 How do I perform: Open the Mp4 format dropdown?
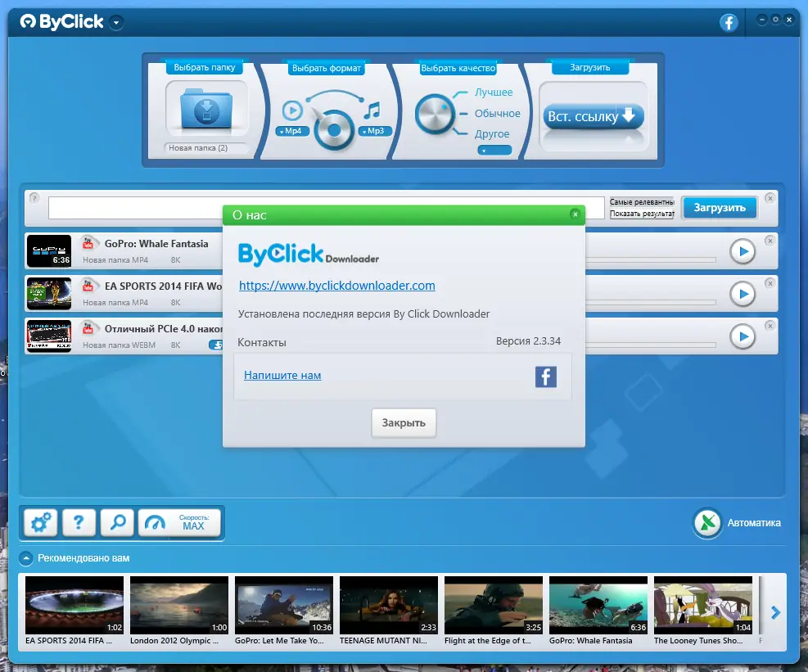tap(292, 131)
